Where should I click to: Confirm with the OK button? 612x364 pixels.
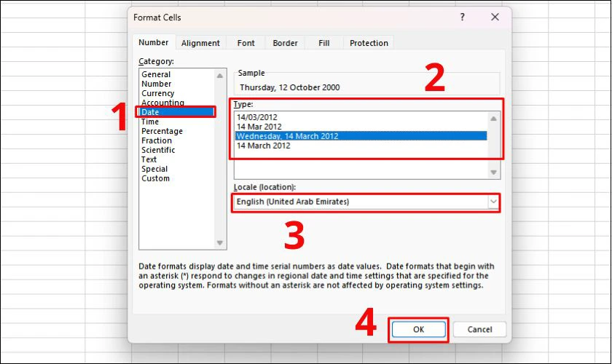(x=418, y=329)
